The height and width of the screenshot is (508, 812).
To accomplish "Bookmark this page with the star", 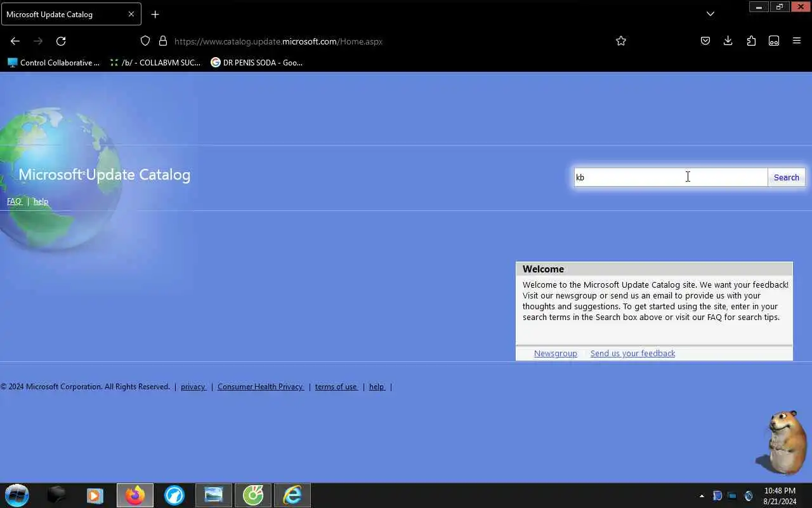I will (621, 41).
